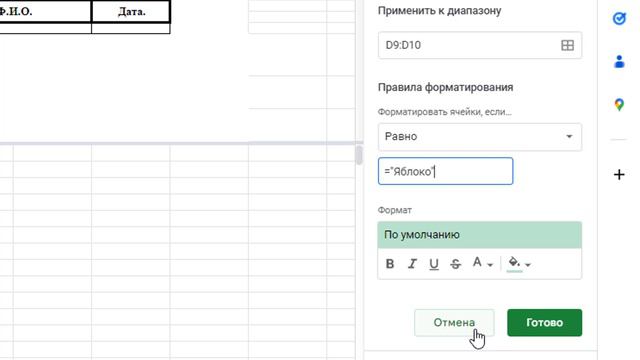Toggle strikethrough formatting

click(x=456, y=264)
